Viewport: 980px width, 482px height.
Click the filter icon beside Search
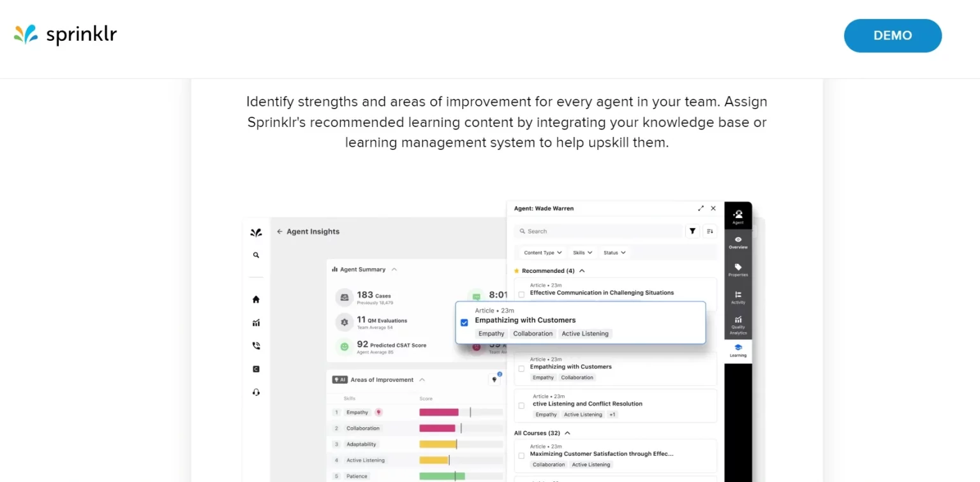point(692,231)
